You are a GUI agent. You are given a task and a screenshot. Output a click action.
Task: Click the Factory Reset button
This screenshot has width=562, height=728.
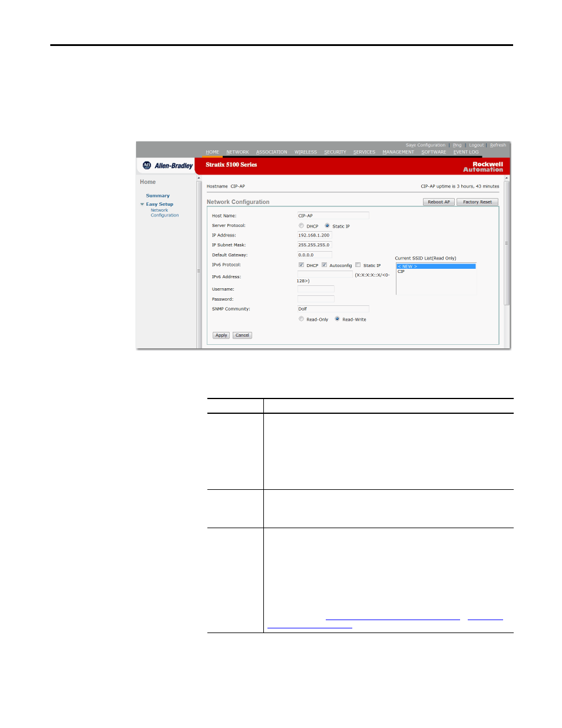pos(477,202)
